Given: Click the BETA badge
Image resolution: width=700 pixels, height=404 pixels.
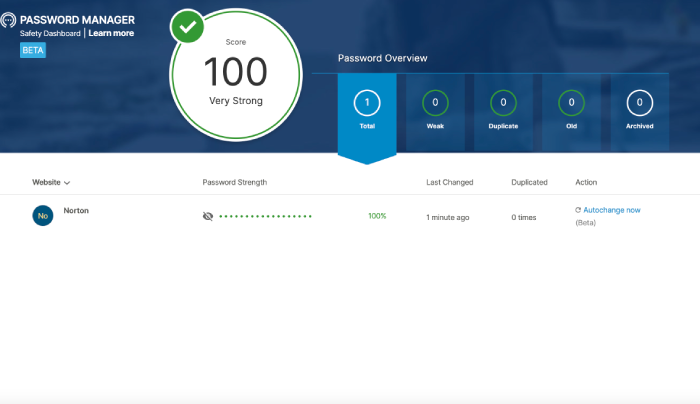Looking at the screenshot, I should tap(33, 50).
